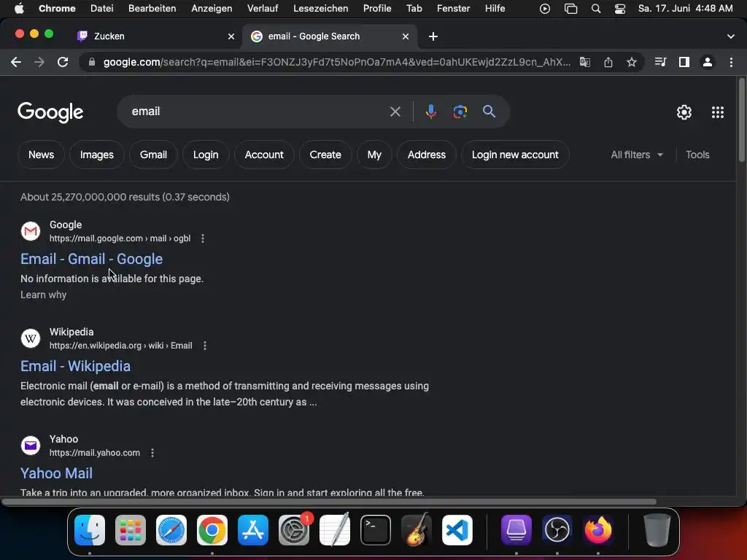Close the Zucken tab

point(231,36)
